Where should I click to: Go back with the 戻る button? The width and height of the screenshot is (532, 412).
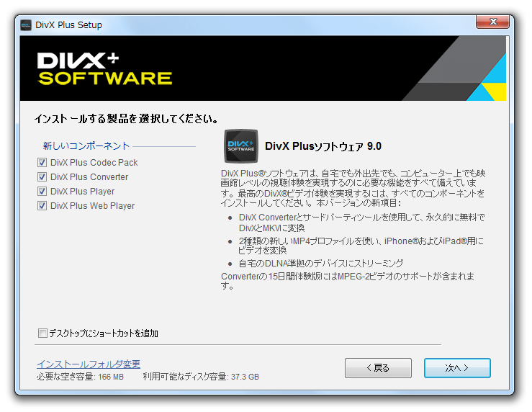pyautogui.click(x=378, y=368)
